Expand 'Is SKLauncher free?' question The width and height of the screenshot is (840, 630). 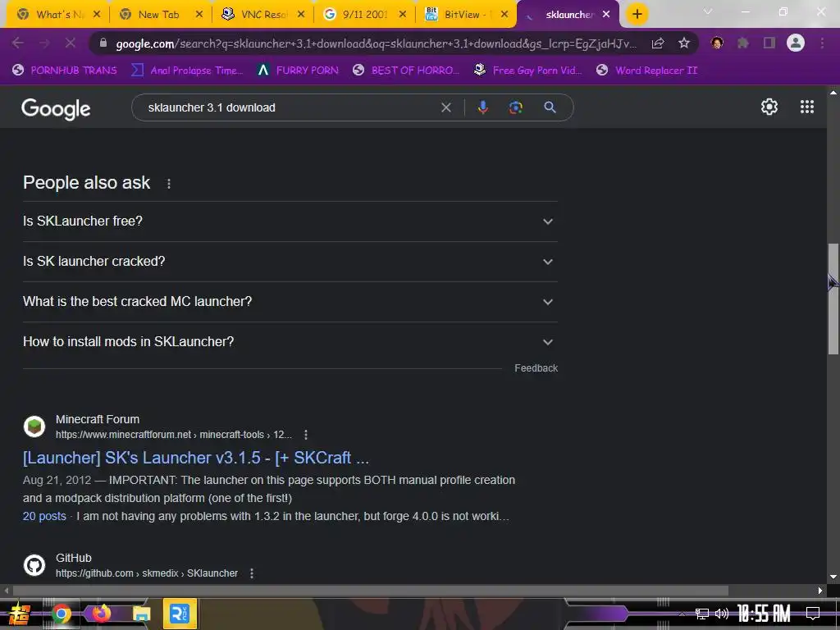(290, 221)
